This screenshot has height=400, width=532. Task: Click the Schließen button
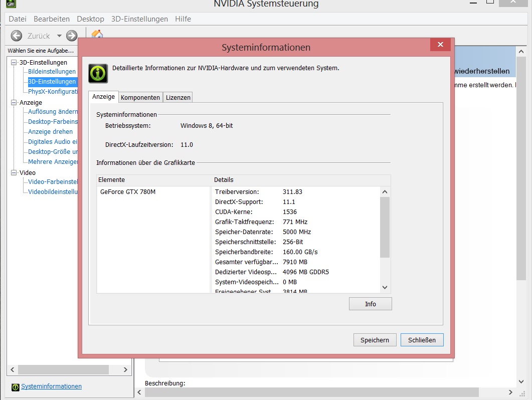coord(422,340)
